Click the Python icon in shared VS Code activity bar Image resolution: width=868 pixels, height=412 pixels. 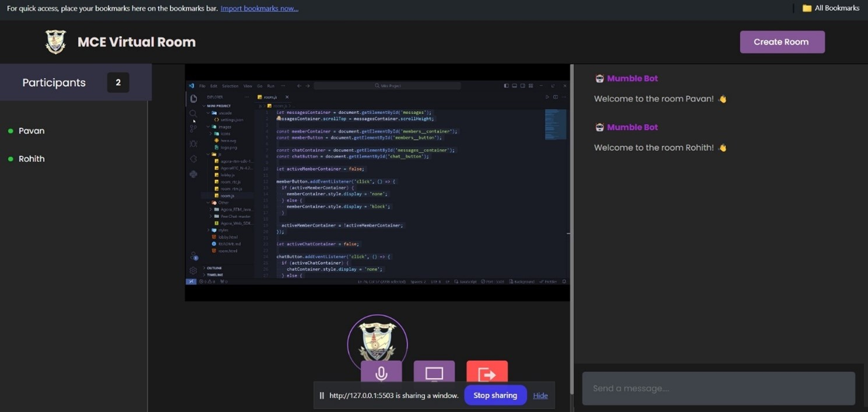(193, 174)
